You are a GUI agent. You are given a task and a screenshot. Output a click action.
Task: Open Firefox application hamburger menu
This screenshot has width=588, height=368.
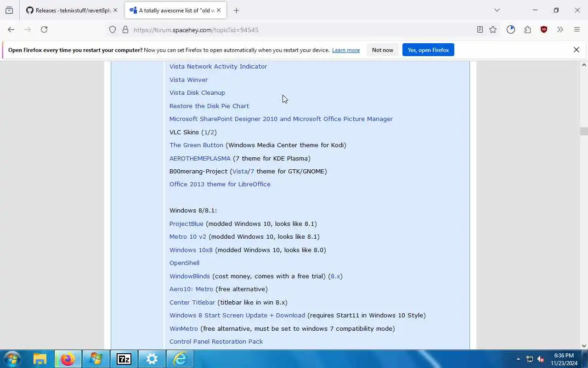pos(577,29)
